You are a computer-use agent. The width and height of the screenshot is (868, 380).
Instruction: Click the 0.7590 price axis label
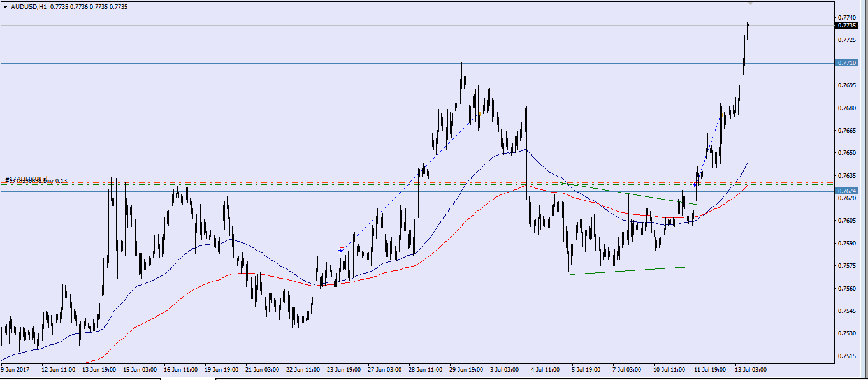[846, 244]
